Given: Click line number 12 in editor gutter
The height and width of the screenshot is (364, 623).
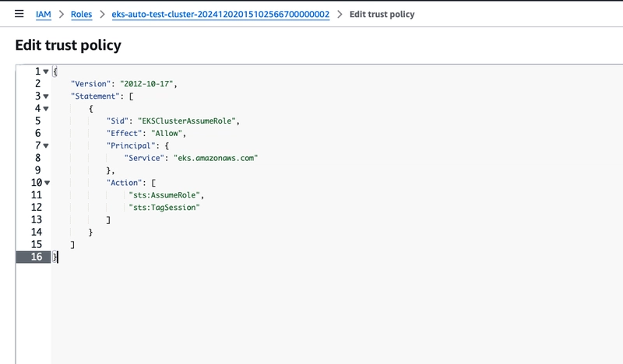Looking at the screenshot, I should [33, 208].
